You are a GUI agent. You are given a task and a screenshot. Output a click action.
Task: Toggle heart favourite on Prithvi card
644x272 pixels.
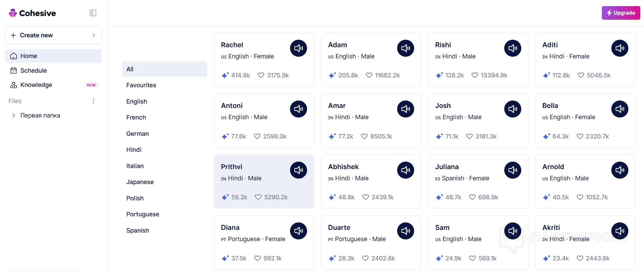258,197
